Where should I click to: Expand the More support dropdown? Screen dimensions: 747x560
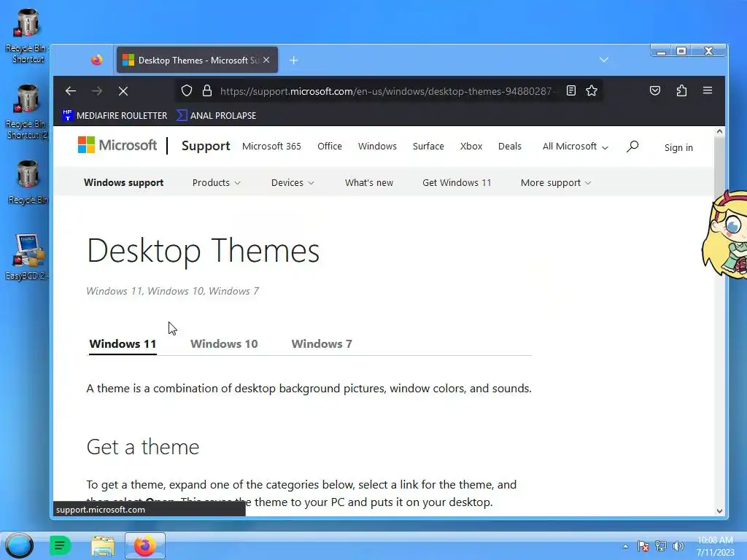click(x=556, y=183)
